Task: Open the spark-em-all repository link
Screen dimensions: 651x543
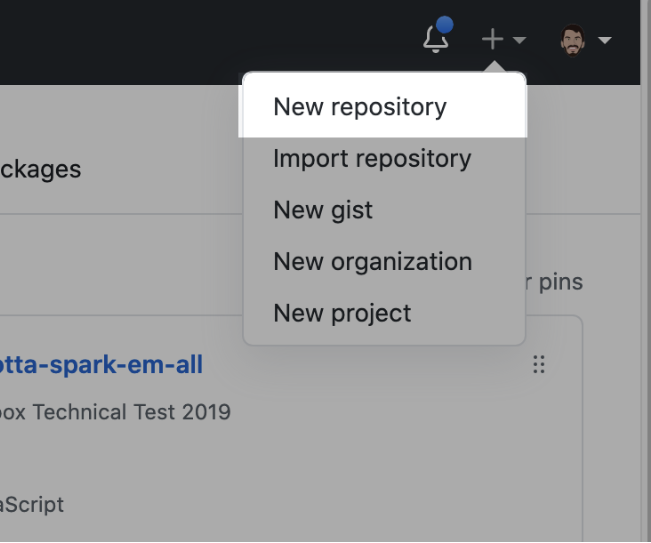Action: coord(101,365)
